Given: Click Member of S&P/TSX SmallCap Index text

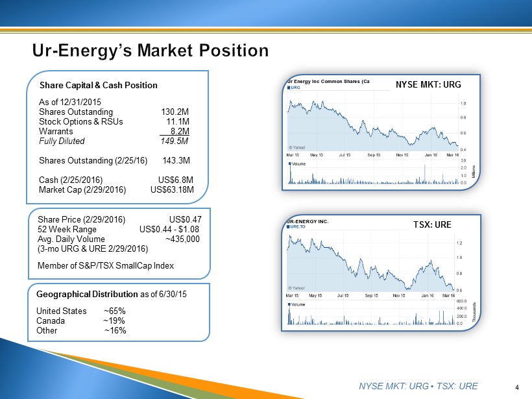Looking at the screenshot, I should click(106, 266).
